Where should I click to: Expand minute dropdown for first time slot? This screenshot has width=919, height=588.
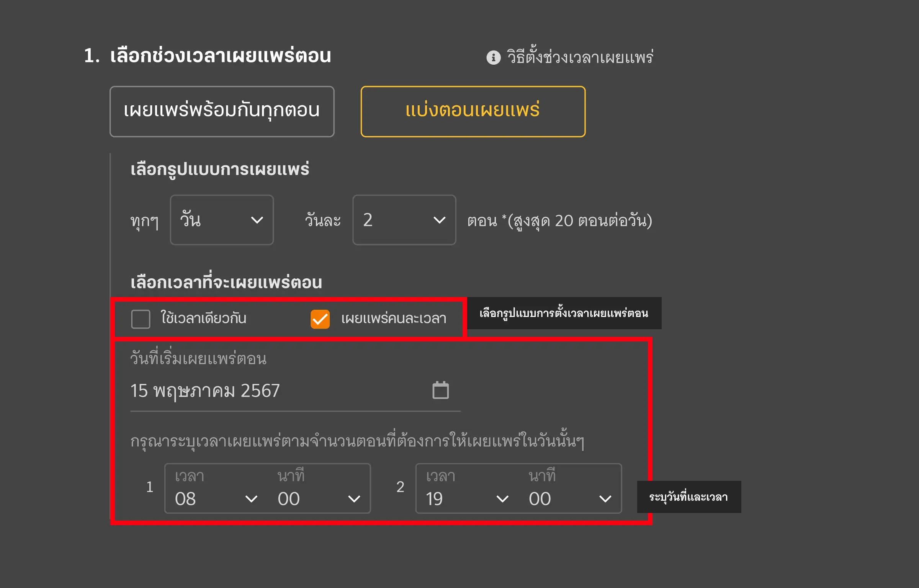click(x=319, y=498)
